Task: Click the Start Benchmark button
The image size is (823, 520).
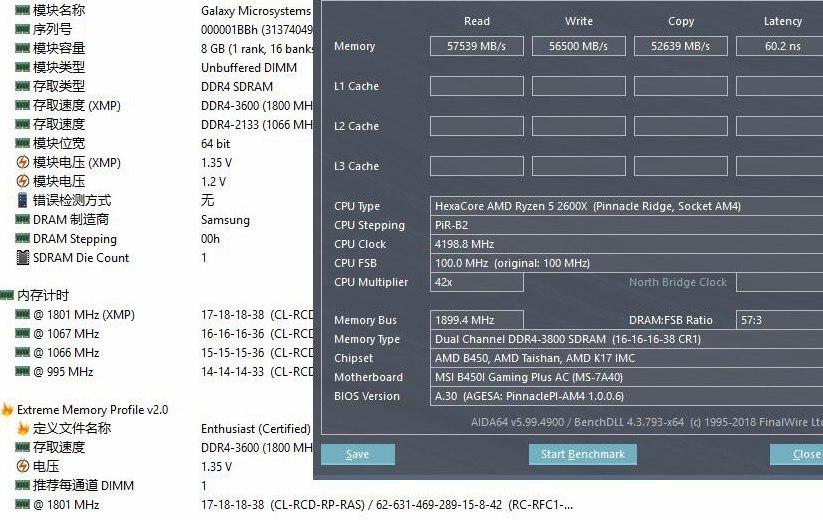Action: click(583, 454)
